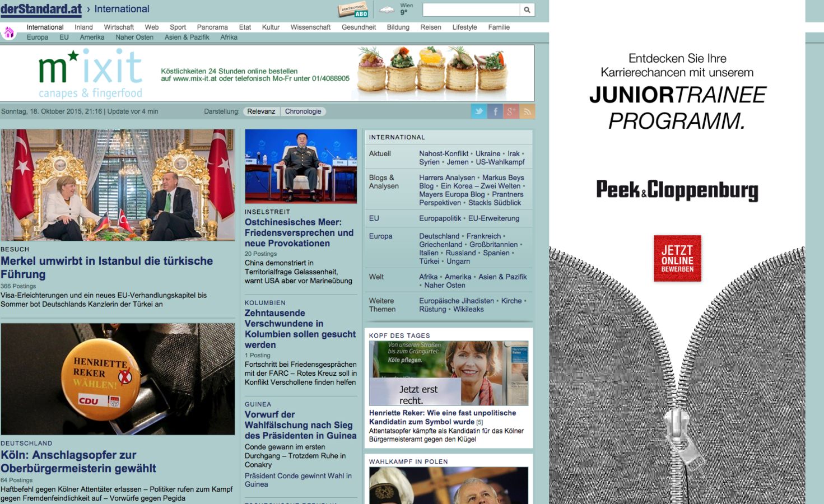Open the Mayers Europa Blog link

coord(452,194)
